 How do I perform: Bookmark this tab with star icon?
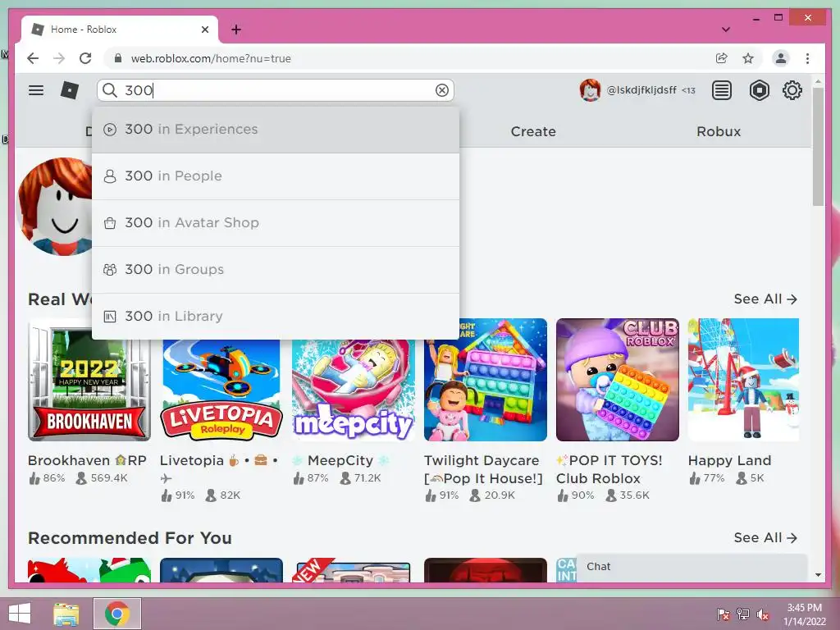click(748, 58)
